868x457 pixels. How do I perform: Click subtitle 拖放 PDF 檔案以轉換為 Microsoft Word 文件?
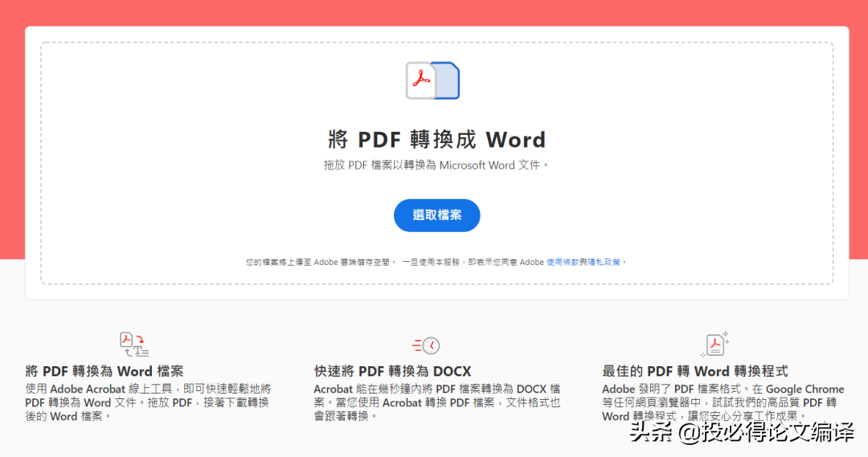click(436, 165)
